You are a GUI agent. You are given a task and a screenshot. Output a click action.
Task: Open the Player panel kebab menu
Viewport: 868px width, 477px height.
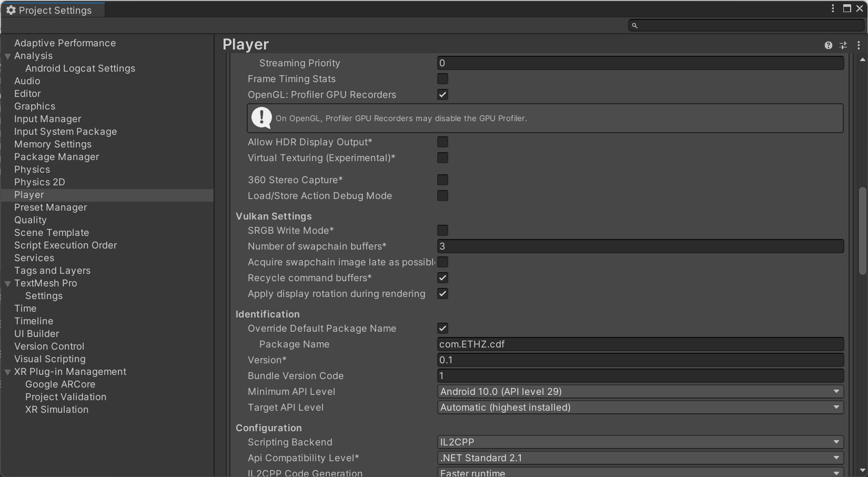click(859, 45)
